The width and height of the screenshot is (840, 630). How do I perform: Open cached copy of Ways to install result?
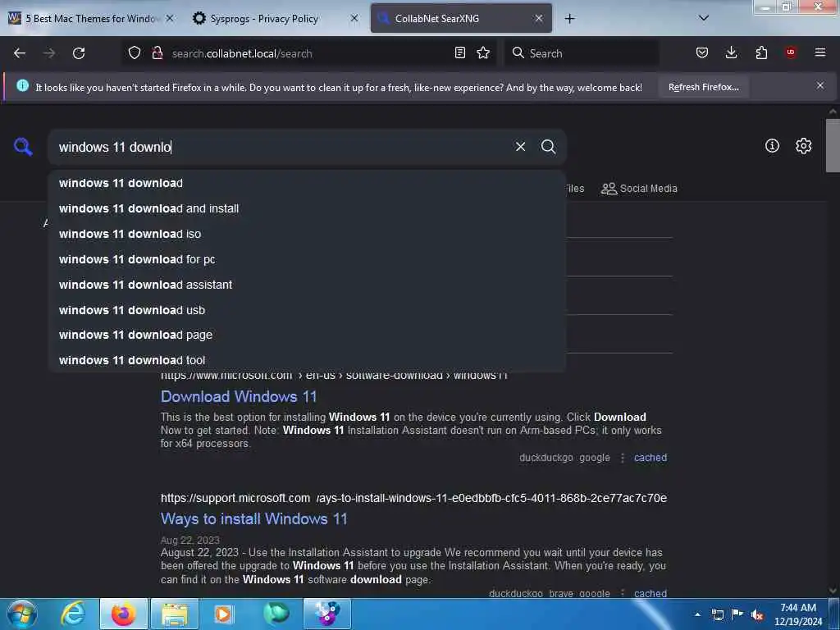point(651,593)
